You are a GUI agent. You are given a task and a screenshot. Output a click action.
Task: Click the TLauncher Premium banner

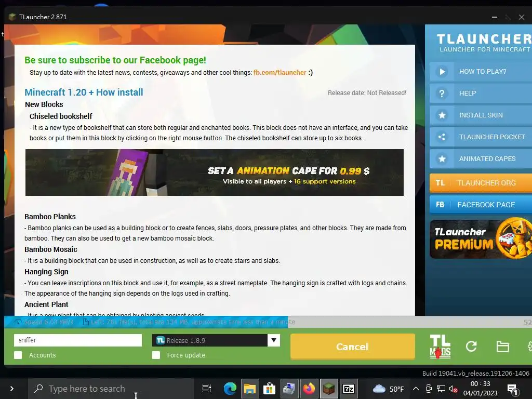pos(481,239)
